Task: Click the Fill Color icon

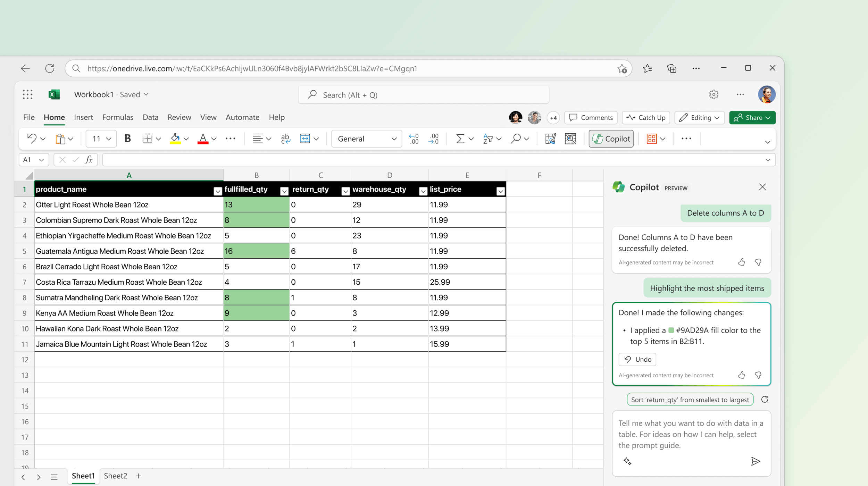Action: click(175, 139)
